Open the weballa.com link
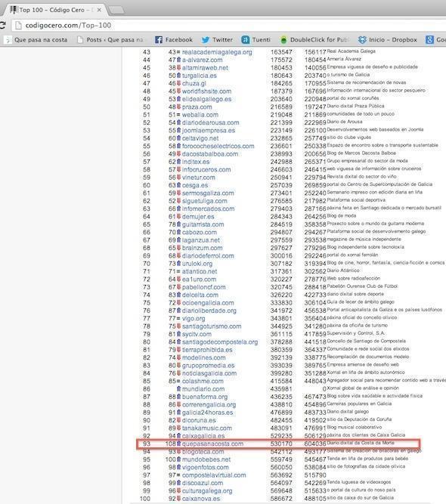This screenshot has width=446, height=504. (200, 115)
